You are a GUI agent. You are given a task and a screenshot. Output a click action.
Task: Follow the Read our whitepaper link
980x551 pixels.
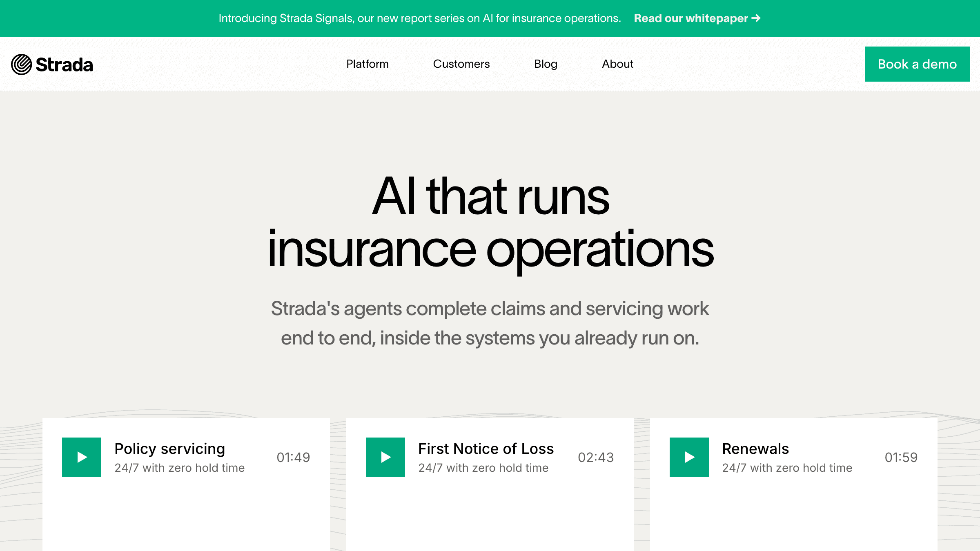(697, 18)
